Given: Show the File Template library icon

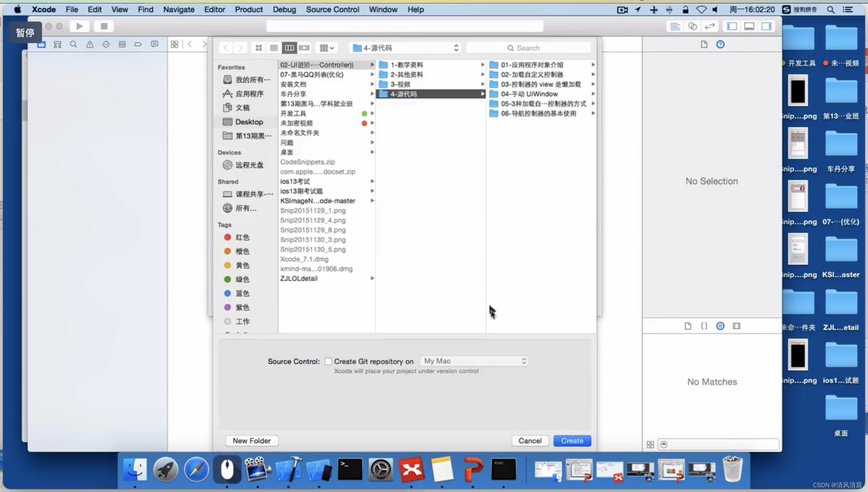Looking at the screenshot, I should [x=688, y=326].
